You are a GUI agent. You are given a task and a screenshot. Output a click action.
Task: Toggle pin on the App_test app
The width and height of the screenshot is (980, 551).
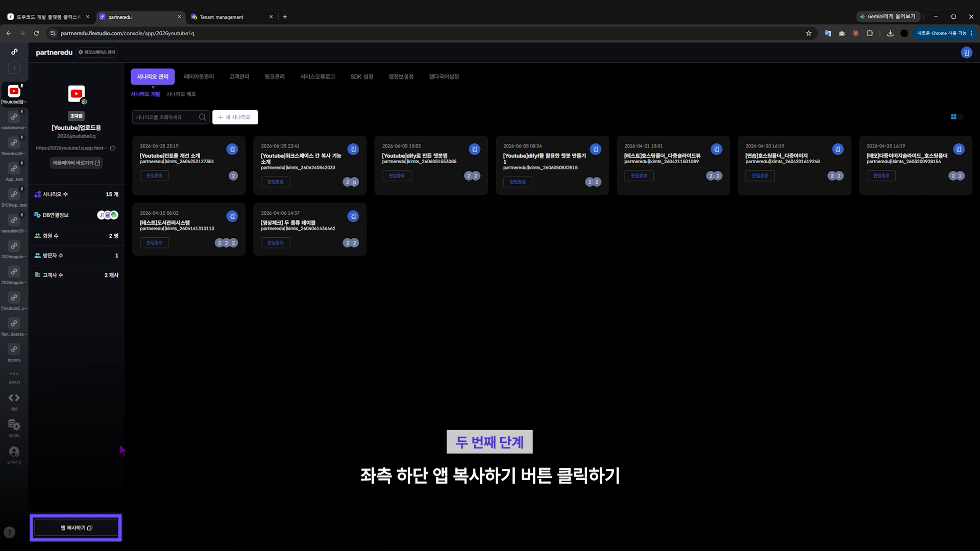point(21,163)
